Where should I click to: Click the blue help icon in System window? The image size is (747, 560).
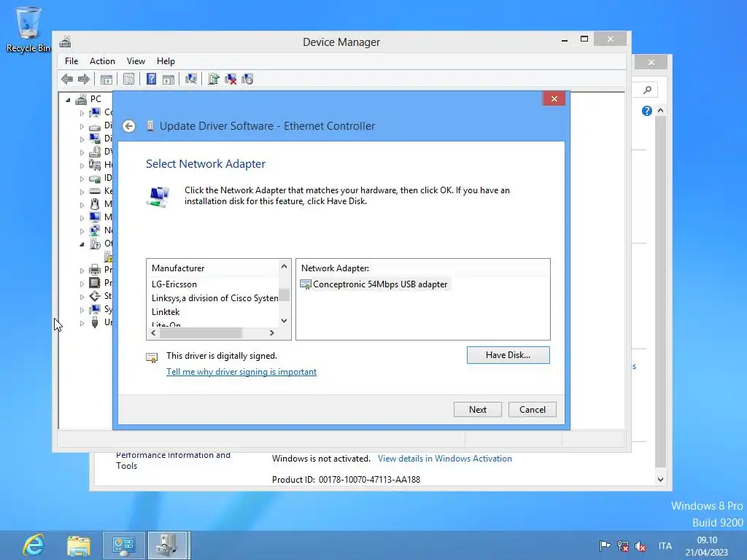[646, 111]
